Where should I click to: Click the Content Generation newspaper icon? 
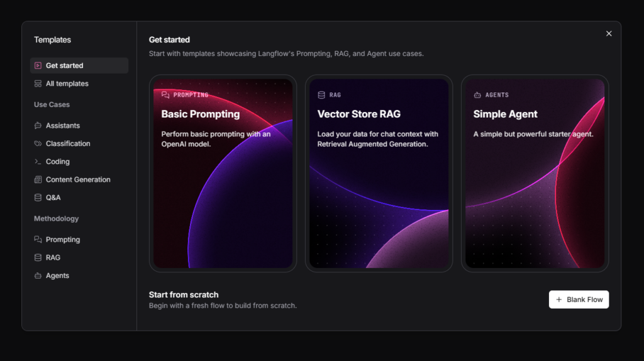pyautogui.click(x=38, y=180)
